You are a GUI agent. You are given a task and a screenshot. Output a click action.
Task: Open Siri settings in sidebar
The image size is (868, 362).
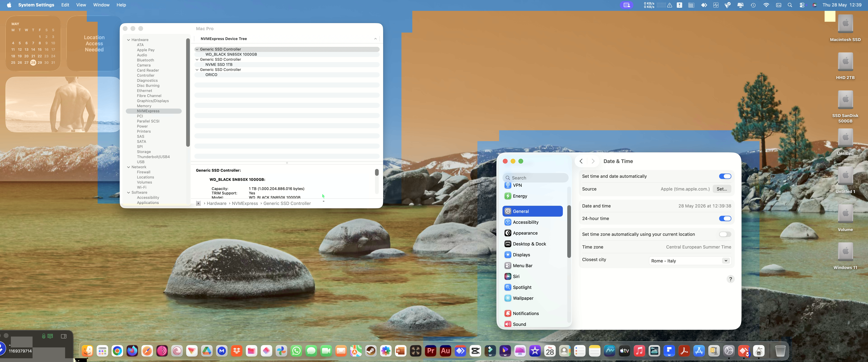[x=532, y=276]
